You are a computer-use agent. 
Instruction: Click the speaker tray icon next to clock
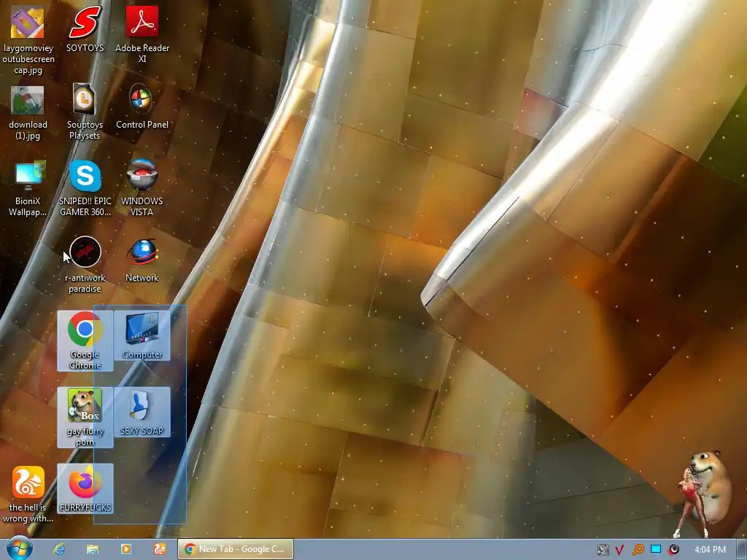[674, 550]
